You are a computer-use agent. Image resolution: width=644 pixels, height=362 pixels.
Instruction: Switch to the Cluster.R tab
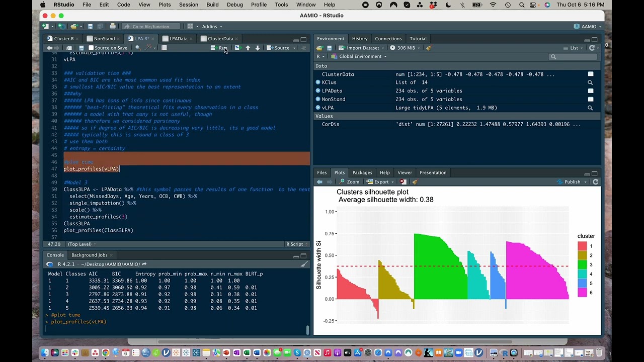click(x=64, y=39)
